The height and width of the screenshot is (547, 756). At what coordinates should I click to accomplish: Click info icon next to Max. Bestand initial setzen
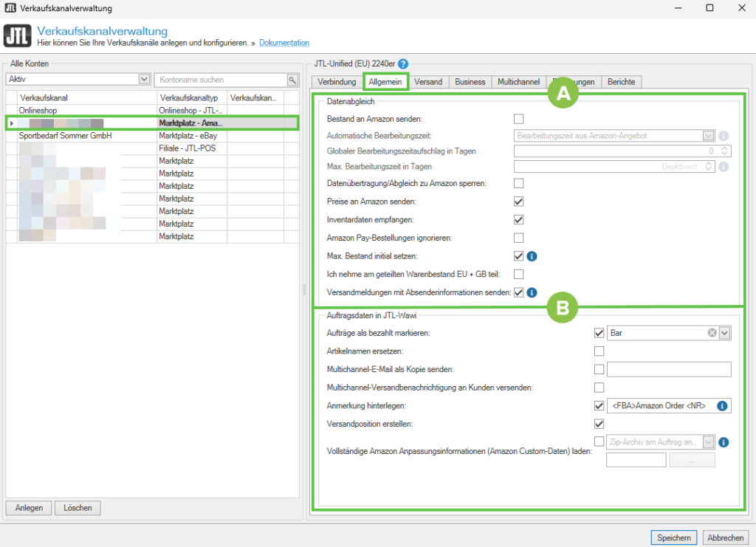click(532, 256)
